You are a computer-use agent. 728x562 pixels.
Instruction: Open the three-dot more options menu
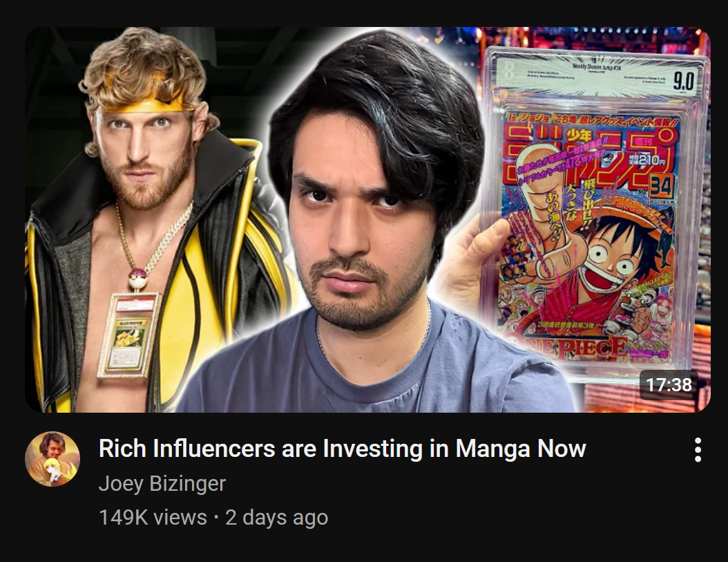(698, 449)
